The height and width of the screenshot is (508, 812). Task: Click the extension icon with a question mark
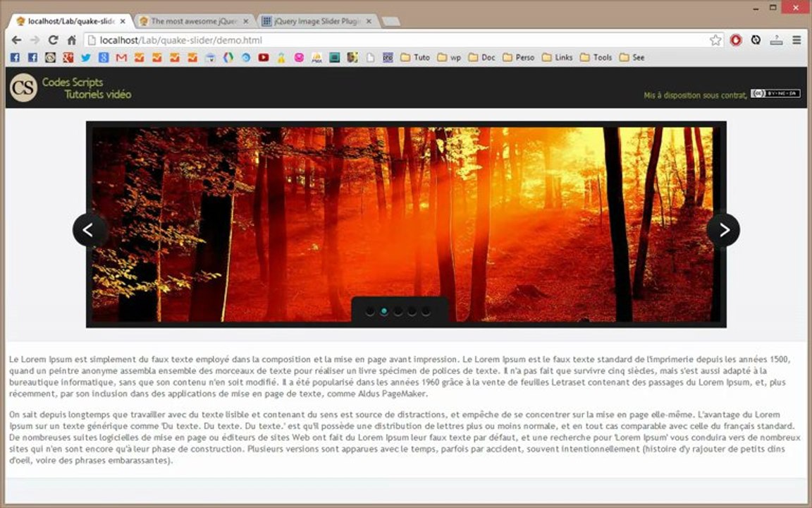[776, 40]
